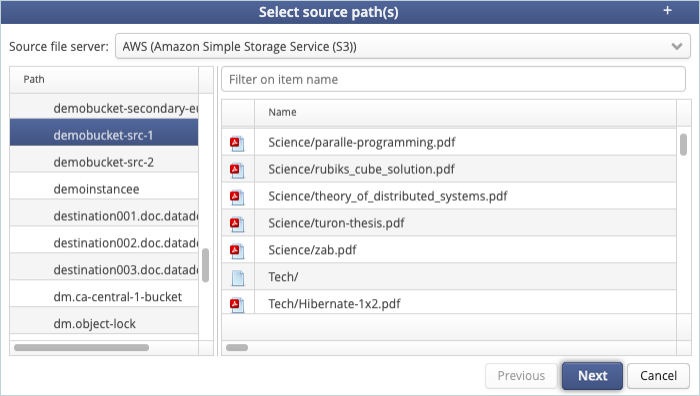700x396 pixels.
Task: Click the PDF icon beside Science/zab.pdf
Action: pos(237,251)
